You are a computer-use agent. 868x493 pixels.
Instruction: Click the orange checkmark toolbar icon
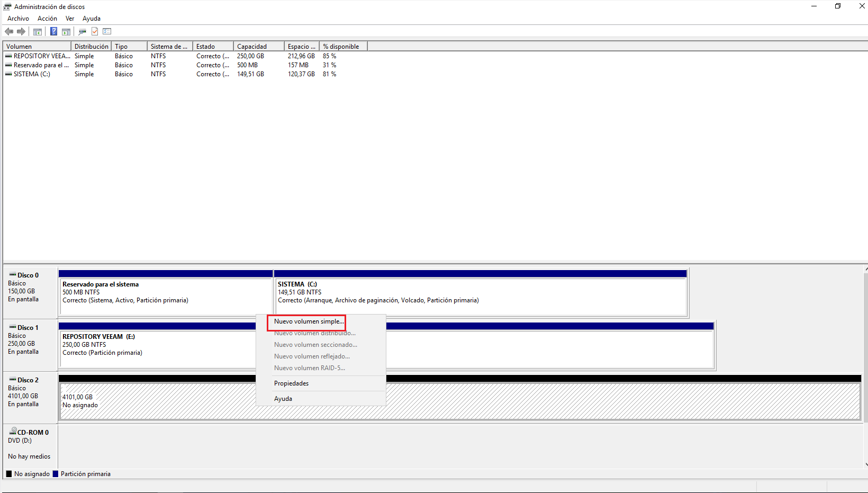tap(94, 31)
